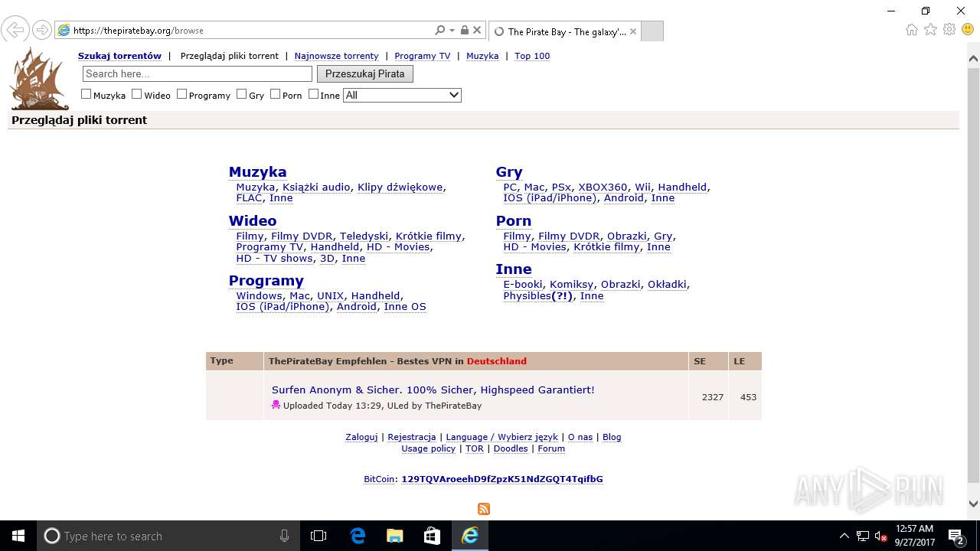Viewport: 980px width, 551px height.
Task: Open Top 100 navigation link
Action: pos(532,56)
